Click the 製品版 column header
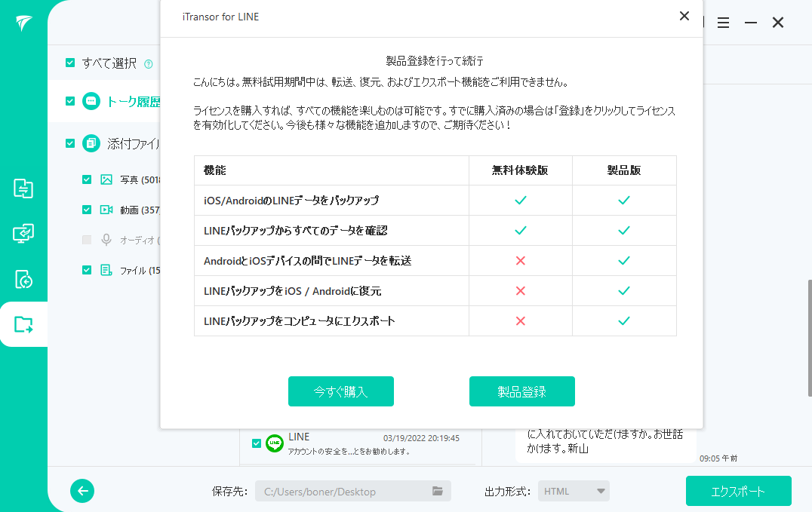Screen dimensions: 812x512 pyautogui.click(x=624, y=170)
